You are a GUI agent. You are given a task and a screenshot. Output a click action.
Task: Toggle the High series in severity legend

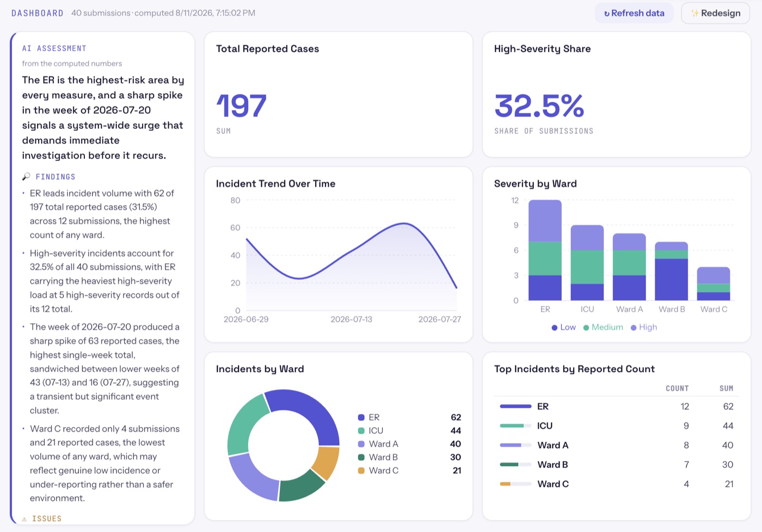pyautogui.click(x=643, y=327)
